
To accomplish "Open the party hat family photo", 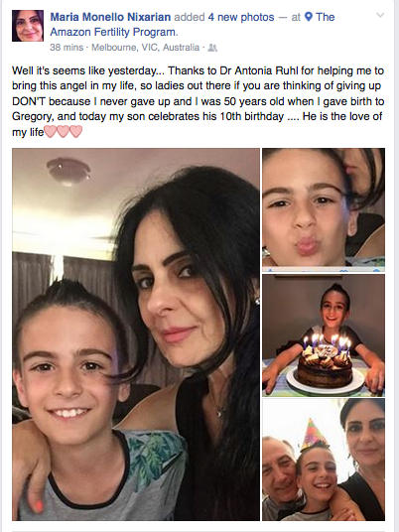I will click(324, 460).
